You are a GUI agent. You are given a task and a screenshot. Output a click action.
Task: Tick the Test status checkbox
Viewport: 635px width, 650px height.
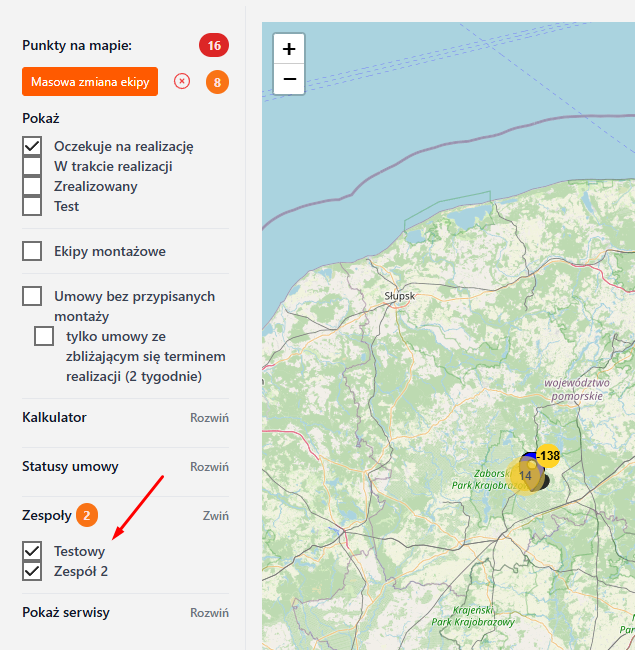coord(32,206)
